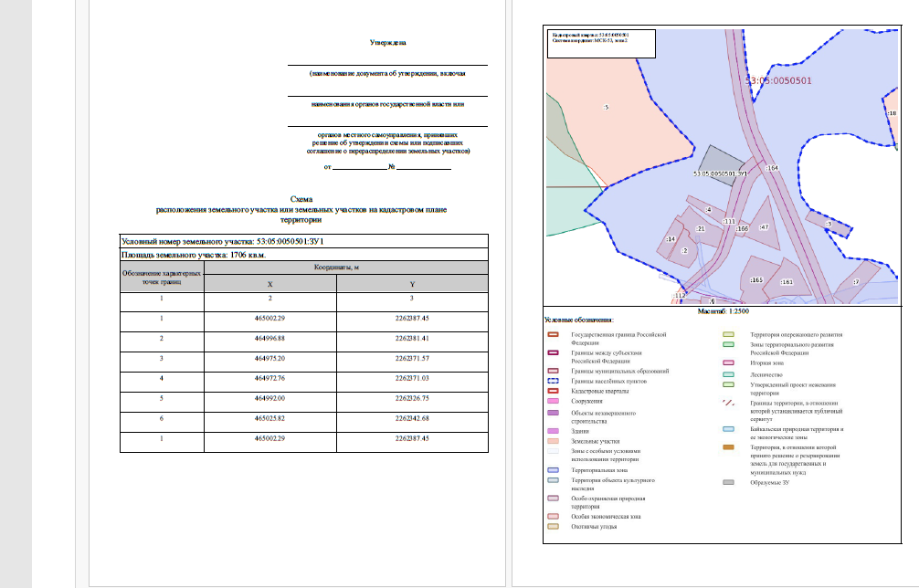Click the approval date blank after "от"

click(360, 167)
